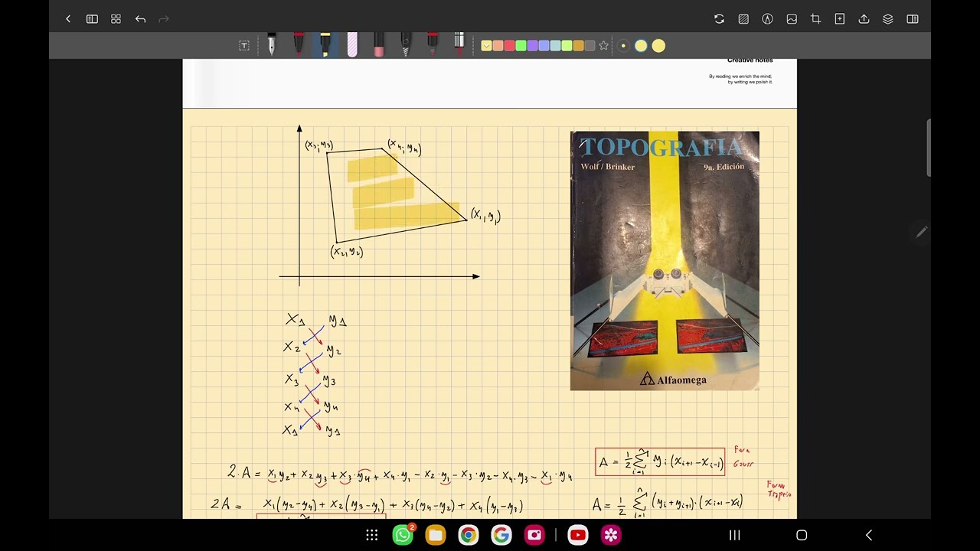The image size is (980, 551).
Task: Open the page grid view
Action: tap(116, 19)
